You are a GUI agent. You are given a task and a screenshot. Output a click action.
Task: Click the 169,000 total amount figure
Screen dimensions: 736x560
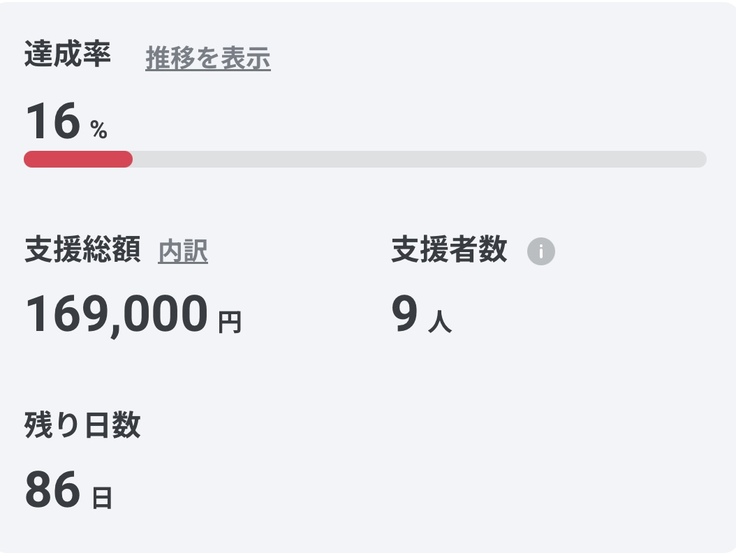pos(116,314)
